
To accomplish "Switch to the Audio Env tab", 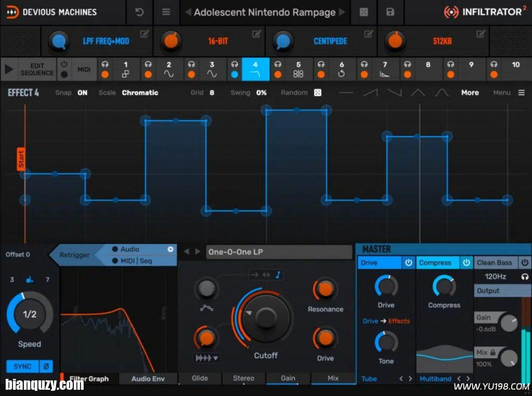I will point(148,379).
